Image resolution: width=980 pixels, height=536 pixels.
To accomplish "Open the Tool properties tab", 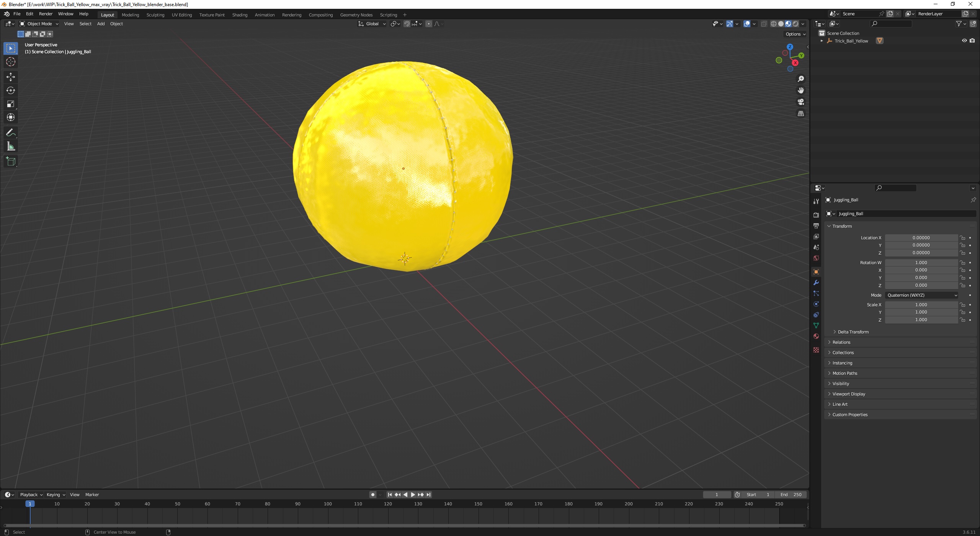I will tap(816, 201).
